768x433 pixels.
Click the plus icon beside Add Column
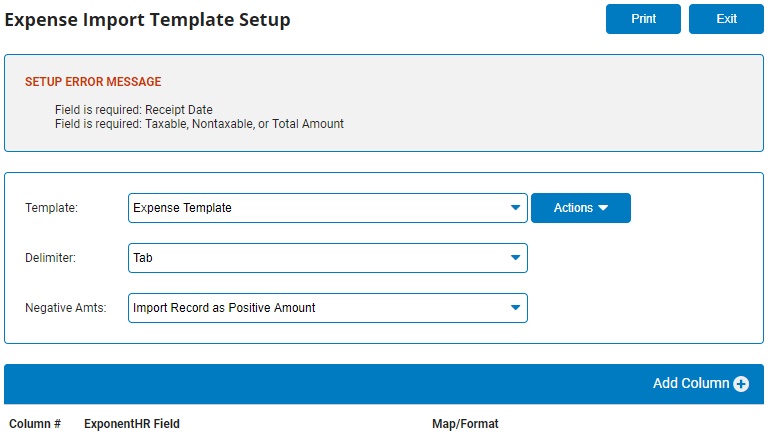tap(741, 384)
